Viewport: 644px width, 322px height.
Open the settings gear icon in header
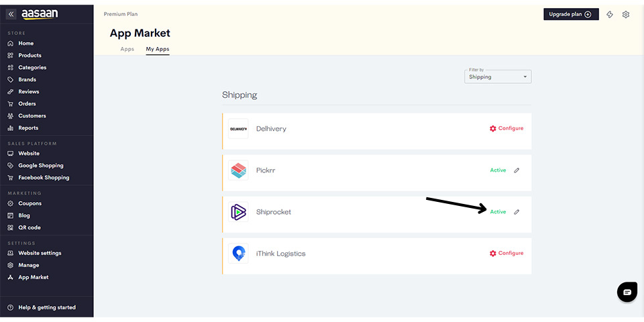(625, 14)
